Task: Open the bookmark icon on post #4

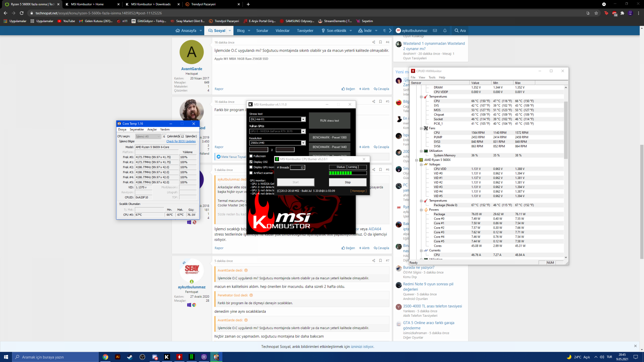Action: pyautogui.click(x=380, y=42)
